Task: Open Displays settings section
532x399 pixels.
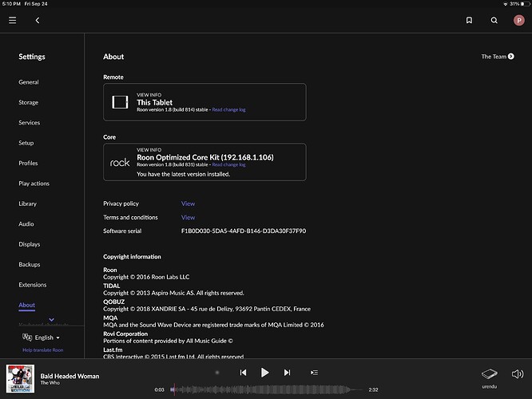Action: pyautogui.click(x=30, y=244)
